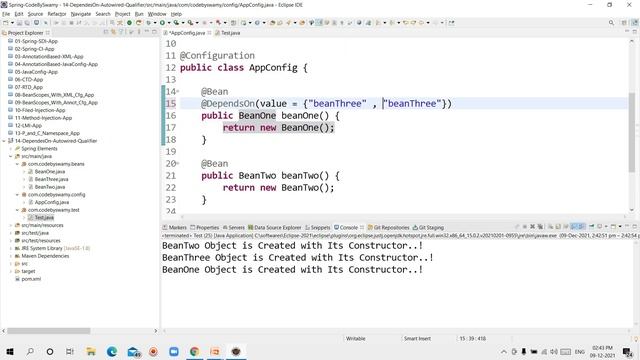Open the Run menu

coord(139,14)
